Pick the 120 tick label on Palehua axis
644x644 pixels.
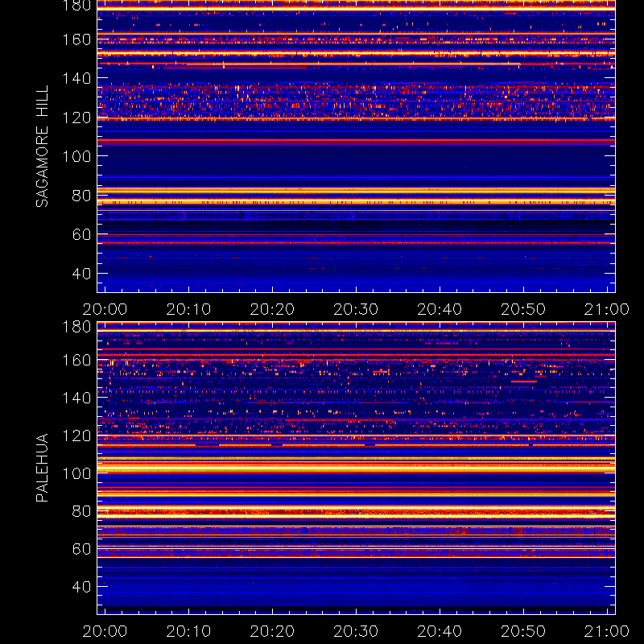pyautogui.click(x=76, y=436)
